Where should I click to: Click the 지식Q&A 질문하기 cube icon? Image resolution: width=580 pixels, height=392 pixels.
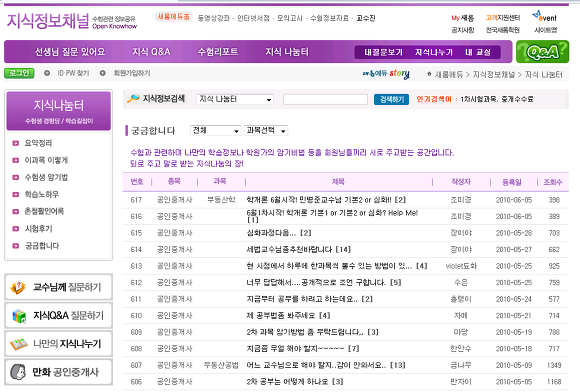[19, 315]
